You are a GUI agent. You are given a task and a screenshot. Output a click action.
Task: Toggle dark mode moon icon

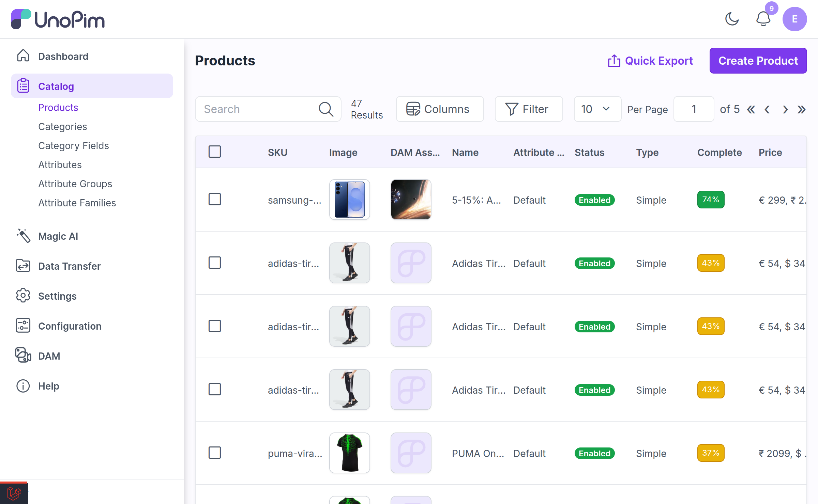tap(732, 19)
